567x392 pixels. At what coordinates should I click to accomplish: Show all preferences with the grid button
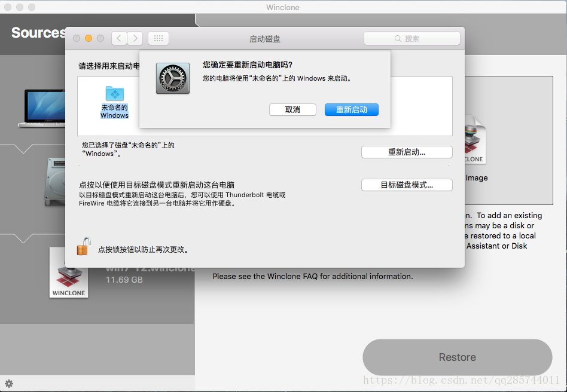[x=158, y=38]
